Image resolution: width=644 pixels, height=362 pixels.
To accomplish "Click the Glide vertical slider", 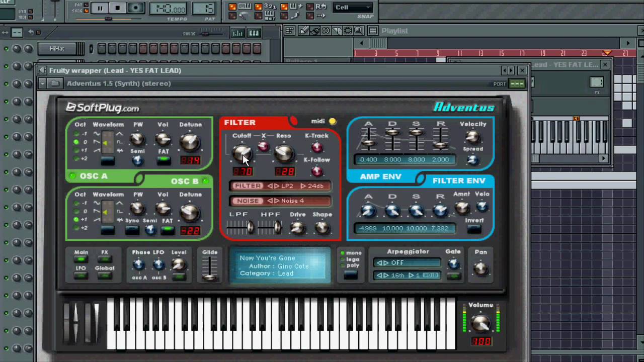I will (x=210, y=268).
